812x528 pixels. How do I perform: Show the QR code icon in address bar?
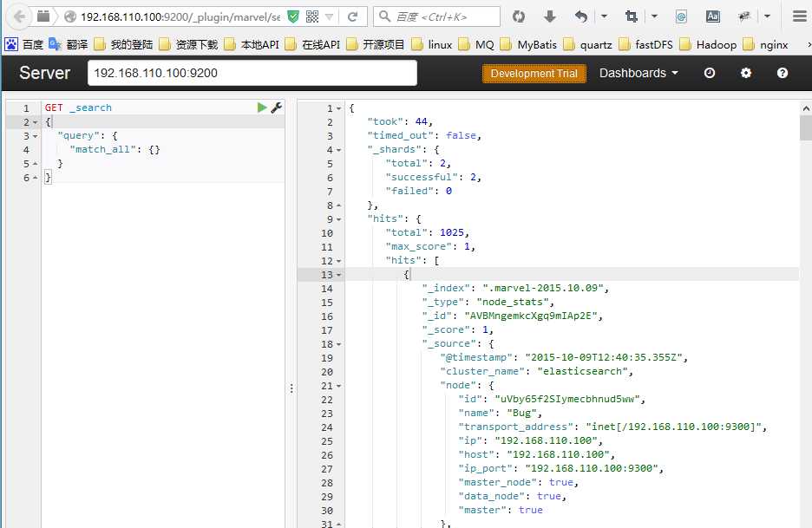click(312, 17)
